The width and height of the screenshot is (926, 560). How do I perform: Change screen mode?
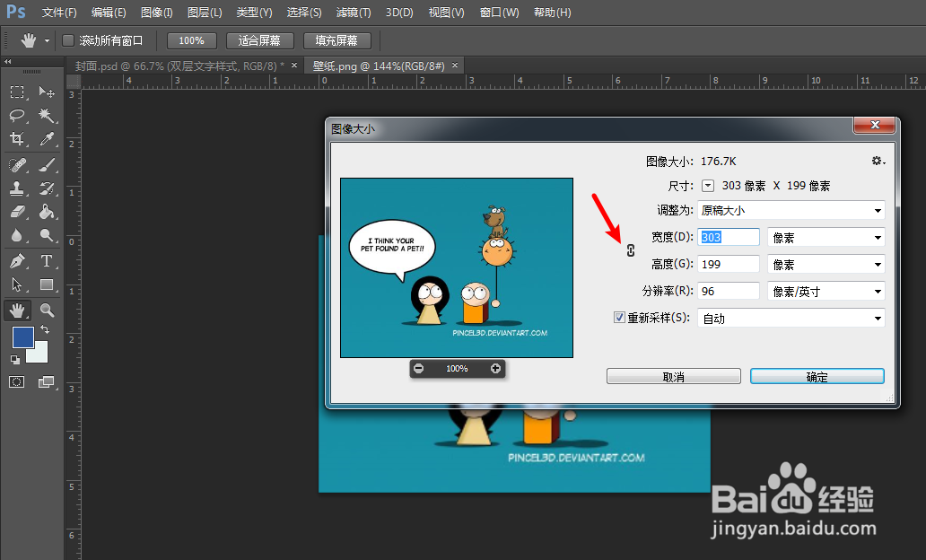(x=46, y=382)
